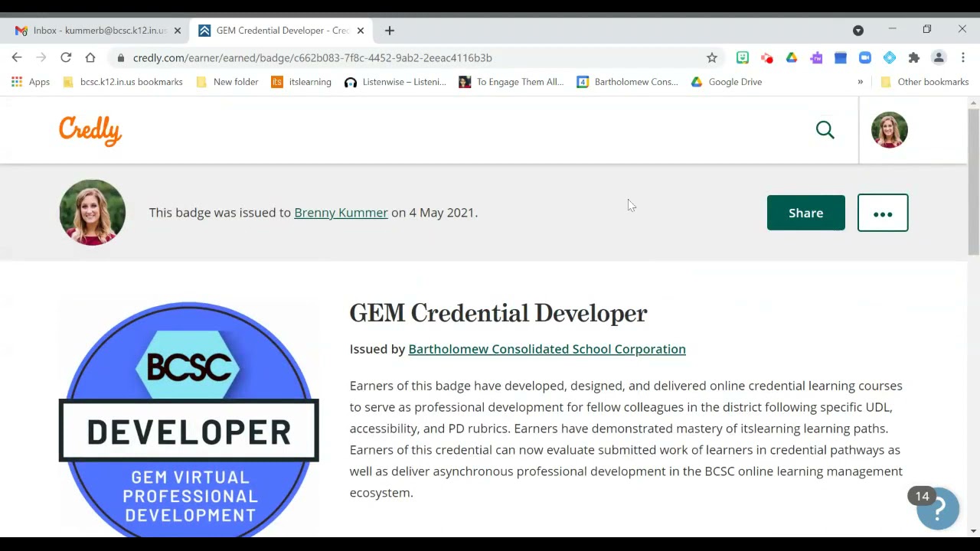Open the New folder bookmark folder
The width and height of the screenshot is (980, 551).
(x=227, y=82)
